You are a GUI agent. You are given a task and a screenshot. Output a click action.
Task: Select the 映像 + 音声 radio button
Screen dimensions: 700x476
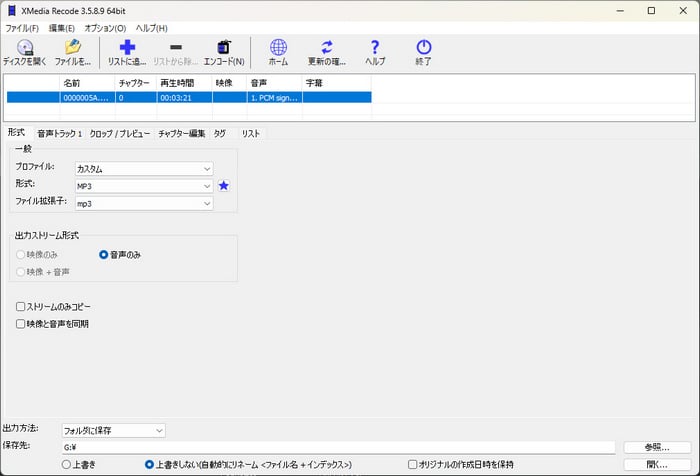tap(21, 272)
